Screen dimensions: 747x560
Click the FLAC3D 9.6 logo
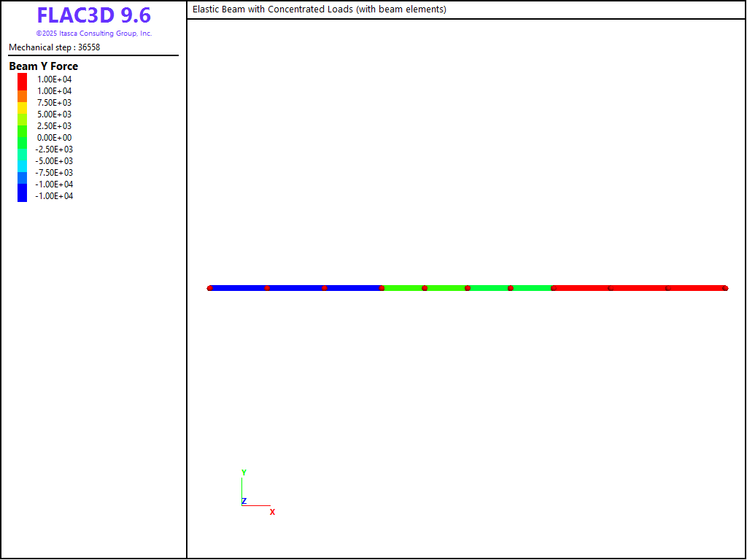[93, 15]
